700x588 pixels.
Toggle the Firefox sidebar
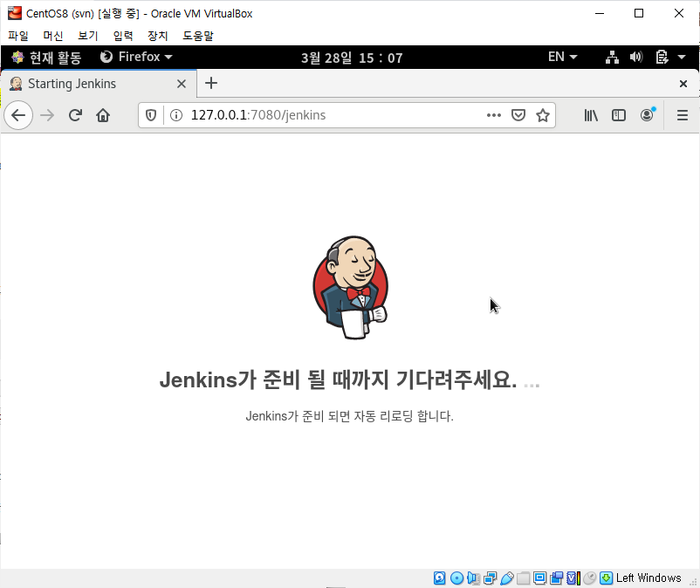click(619, 115)
